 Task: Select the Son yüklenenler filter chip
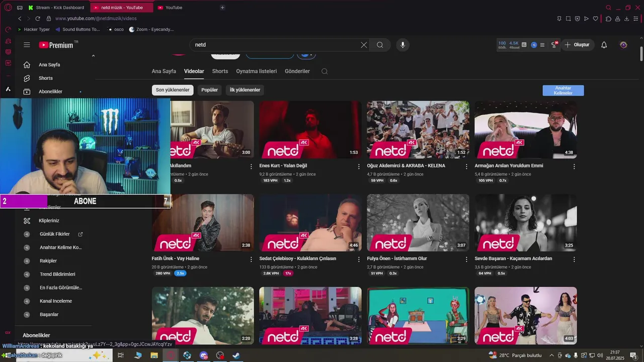click(x=173, y=90)
